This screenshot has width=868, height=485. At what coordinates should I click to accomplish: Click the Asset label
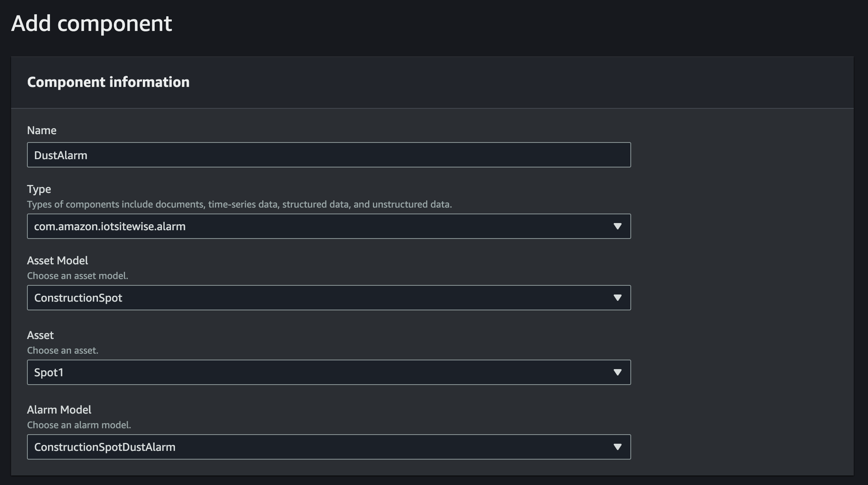40,335
